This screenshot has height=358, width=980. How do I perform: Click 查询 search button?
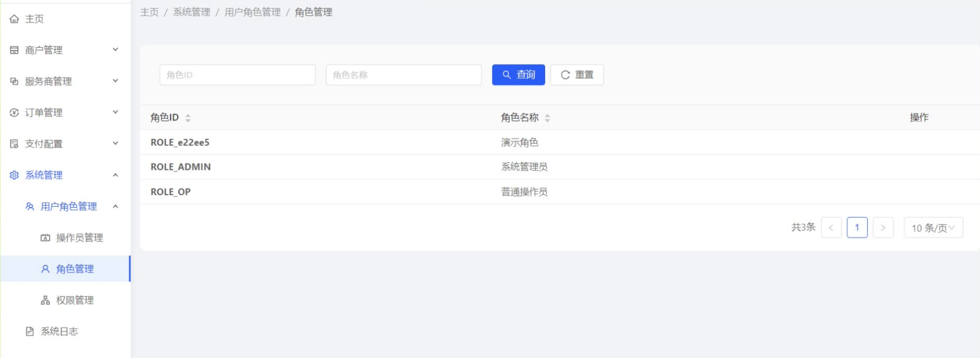(x=519, y=75)
